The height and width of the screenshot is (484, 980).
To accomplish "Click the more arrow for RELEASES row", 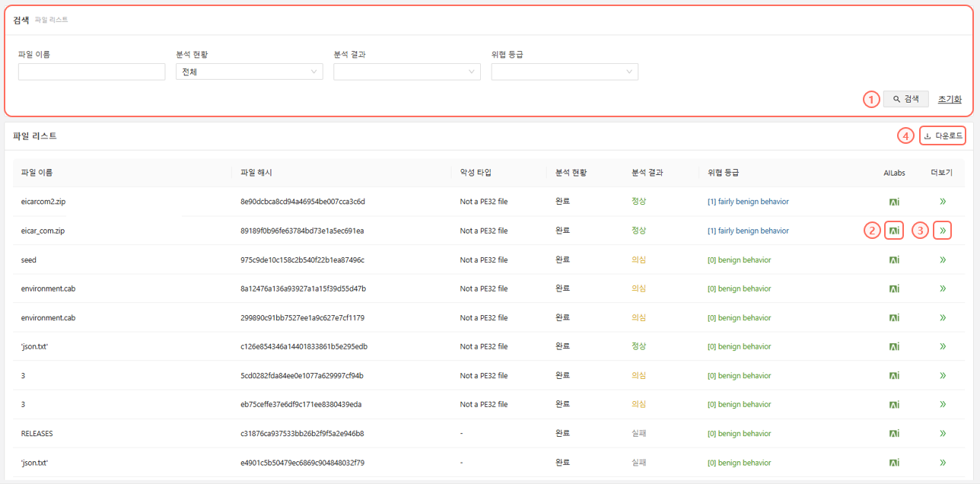I will pyautogui.click(x=942, y=433).
